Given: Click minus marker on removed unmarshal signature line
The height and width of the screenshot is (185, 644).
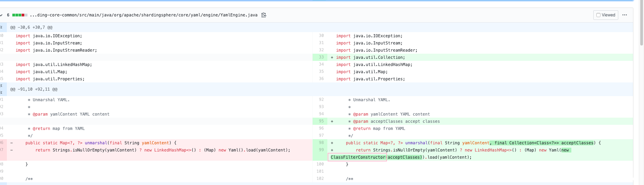Looking at the screenshot, I should (x=12, y=143).
